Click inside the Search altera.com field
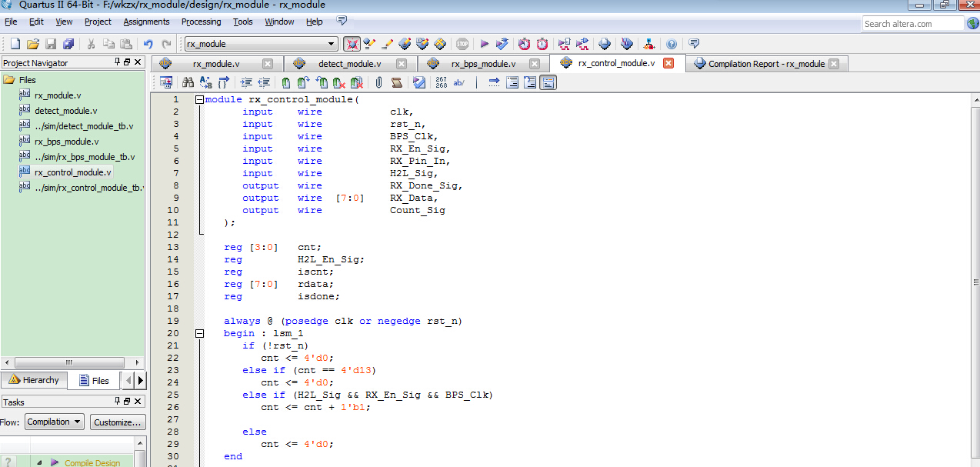This screenshot has height=467, width=980. click(912, 23)
